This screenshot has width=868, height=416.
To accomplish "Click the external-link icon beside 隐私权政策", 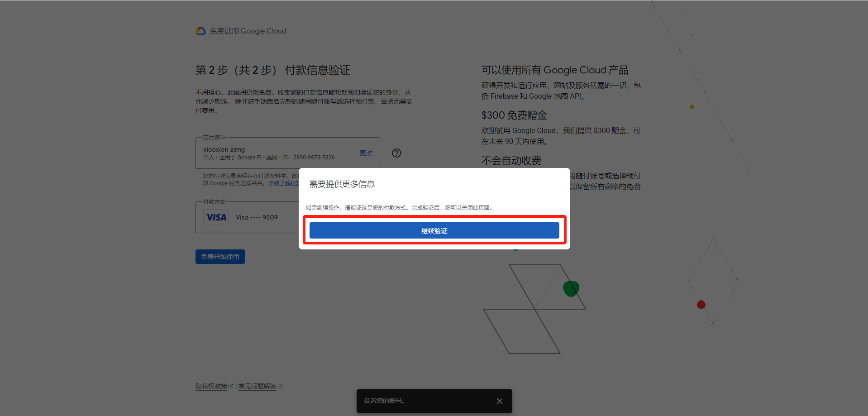I will click(x=231, y=386).
